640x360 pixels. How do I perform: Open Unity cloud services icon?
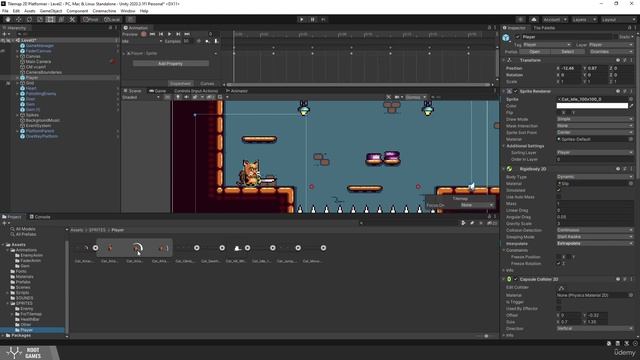tap(533, 20)
